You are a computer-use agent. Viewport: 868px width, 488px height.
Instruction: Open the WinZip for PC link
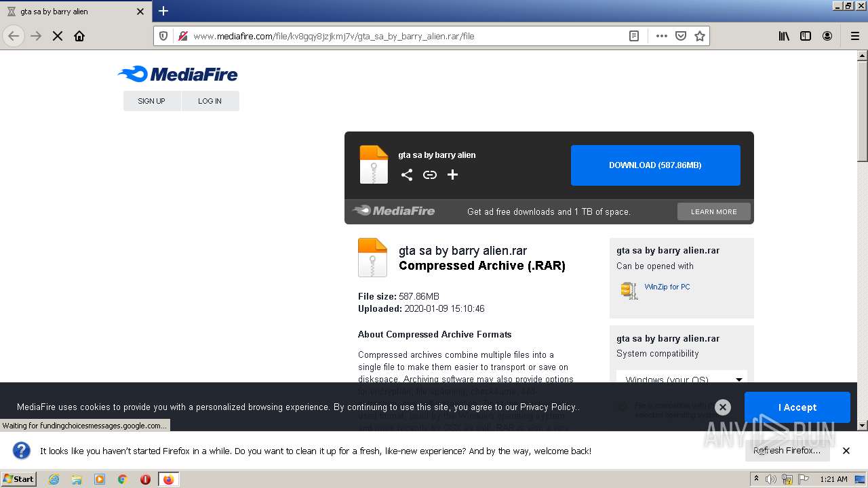pos(667,287)
